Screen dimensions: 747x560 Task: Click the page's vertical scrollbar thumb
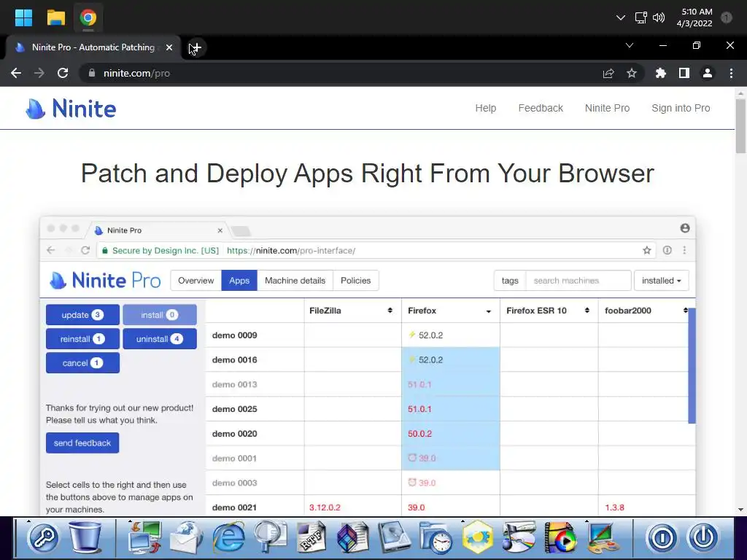pos(741,125)
